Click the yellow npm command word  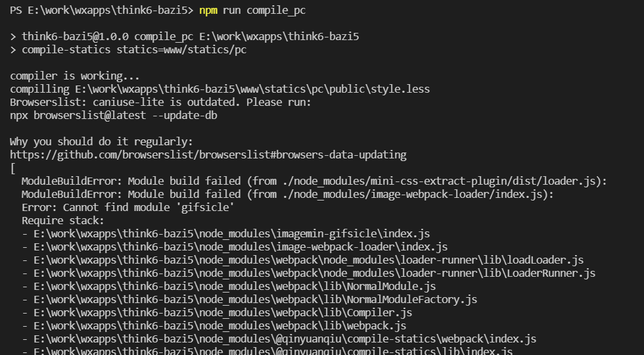tap(208, 11)
